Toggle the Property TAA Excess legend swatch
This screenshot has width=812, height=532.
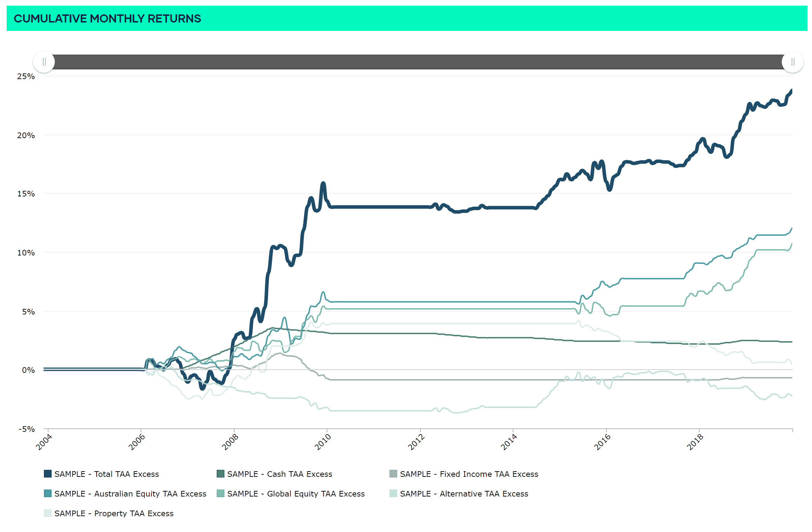click(x=48, y=513)
